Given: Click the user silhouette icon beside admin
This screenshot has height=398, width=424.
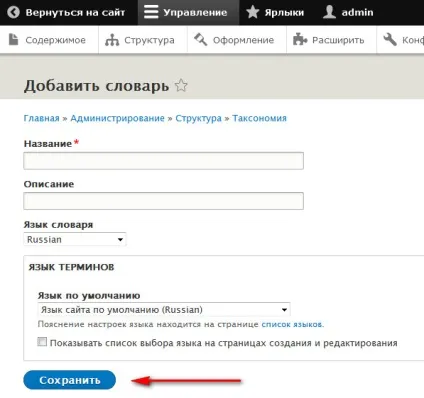Looking at the screenshot, I should (329, 12).
